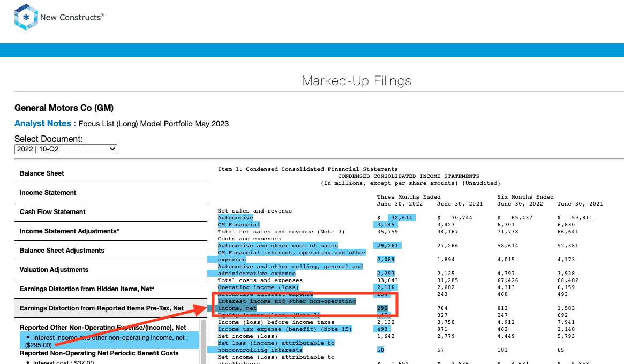Click the General Motors Co (GM) heading
The height and width of the screenshot is (364, 624).
tap(64, 108)
